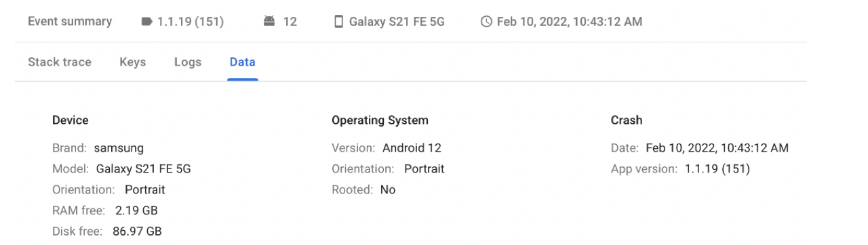Click the clock timestamp icon
Screen dimensions: 868x245
coord(486,22)
